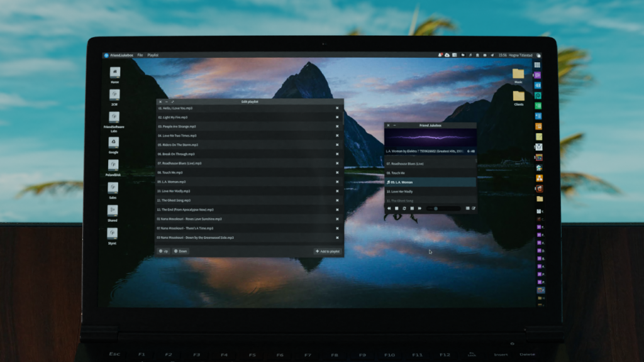Click the Add to playlist button
The width and height of the screenshot is (644, 362).
328,251
